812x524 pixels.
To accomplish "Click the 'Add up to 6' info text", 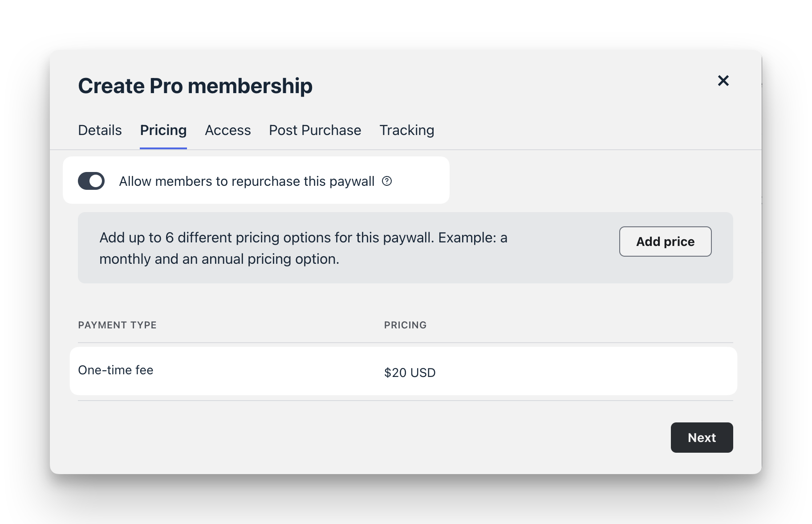I will tap(303, 237).
